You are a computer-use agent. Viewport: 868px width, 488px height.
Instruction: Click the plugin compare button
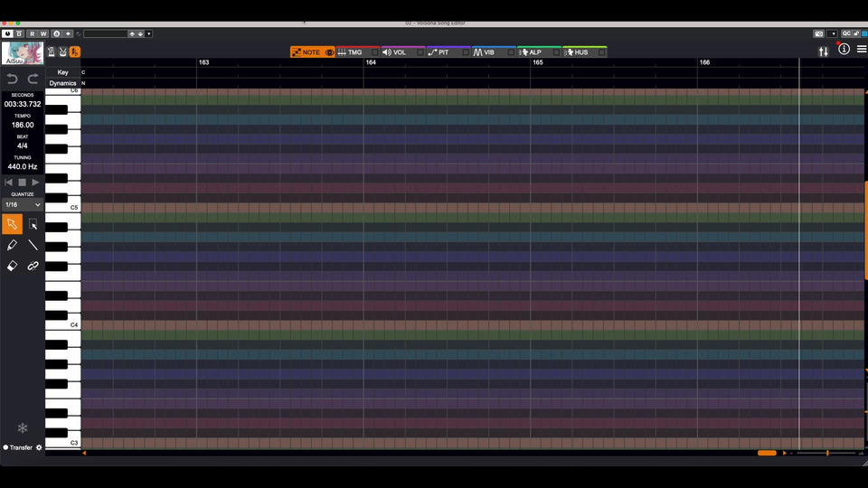[19, 33]
